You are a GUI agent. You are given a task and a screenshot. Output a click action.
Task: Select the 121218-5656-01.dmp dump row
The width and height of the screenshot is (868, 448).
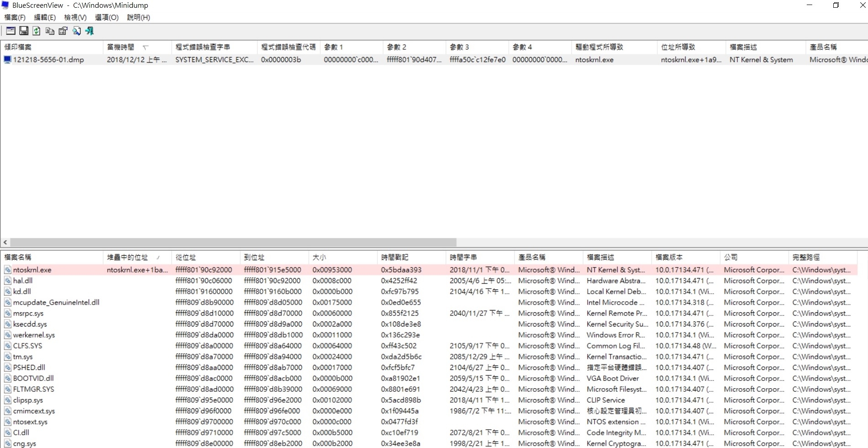pos(434,59)
